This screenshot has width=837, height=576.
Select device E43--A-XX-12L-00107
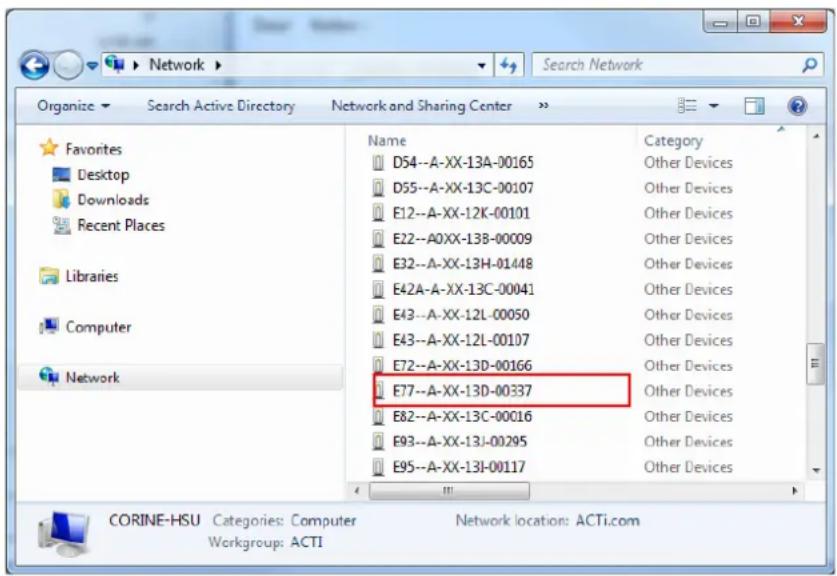tap(461, 340)
